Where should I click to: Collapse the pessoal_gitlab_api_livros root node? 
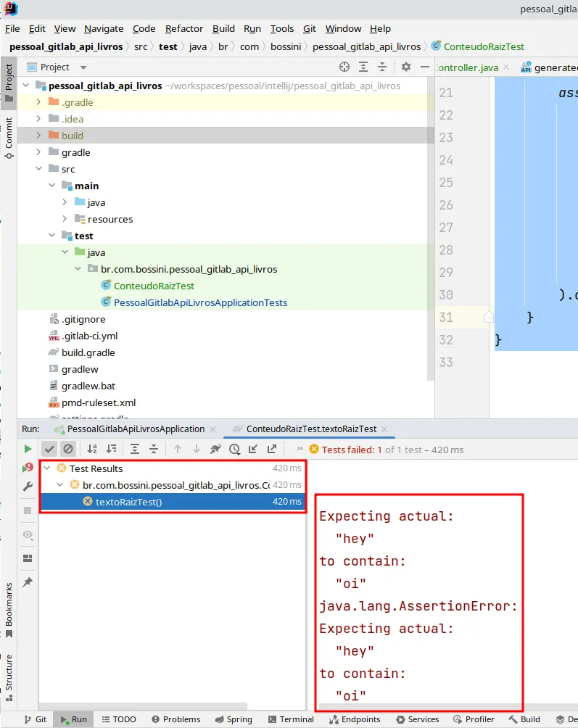pos(26,86)
